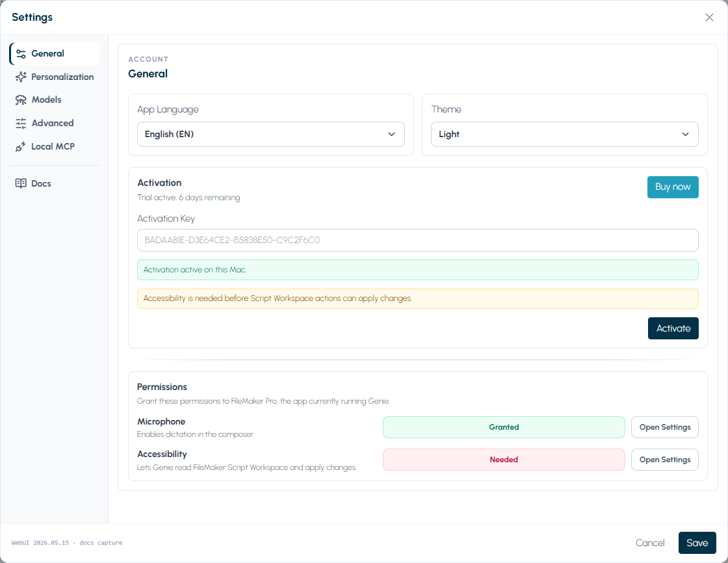Click the Activate button

coord(673,328)
